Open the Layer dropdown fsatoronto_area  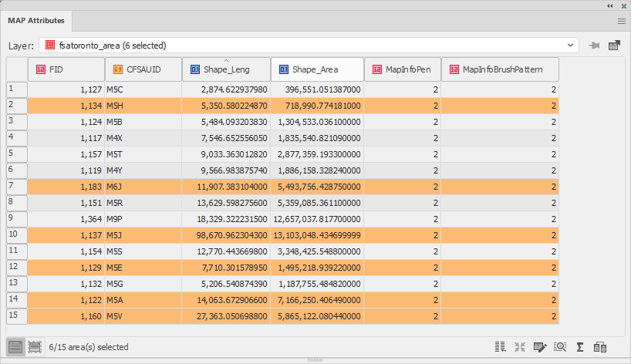tap(309, 45)
